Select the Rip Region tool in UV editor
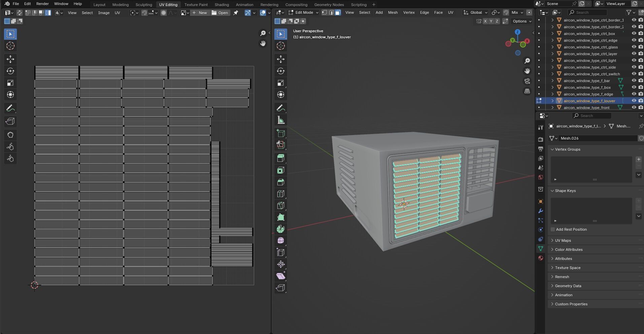Screen dimensions: 644x334 point(10,121)
